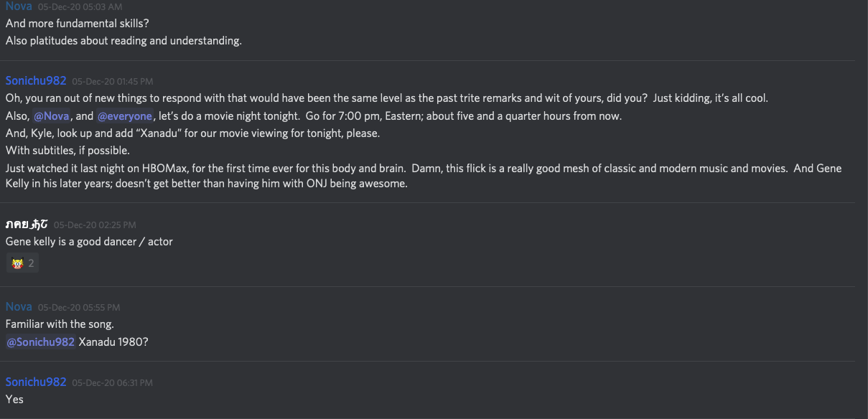
Task: Click the stylized username above the Gene Kelly message
Action: pos(27,225)
